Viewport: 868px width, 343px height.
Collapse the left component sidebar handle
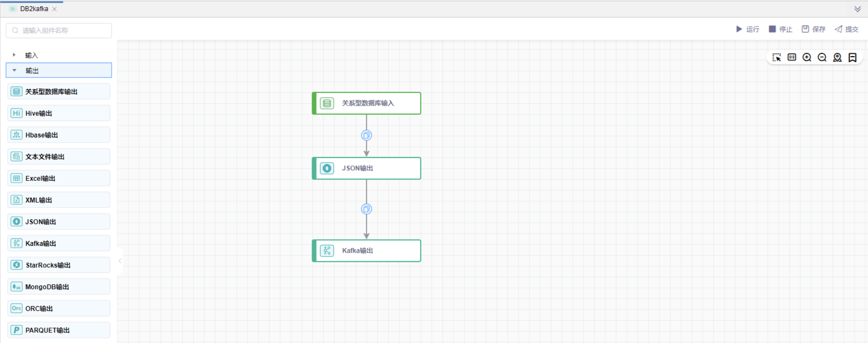click(120, 261)
